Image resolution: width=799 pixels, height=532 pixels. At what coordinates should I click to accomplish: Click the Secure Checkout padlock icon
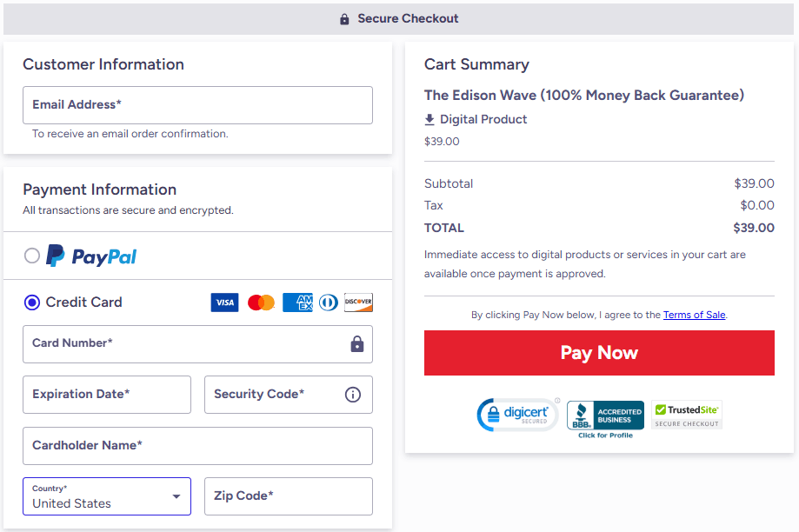click(x=343, y=18)
